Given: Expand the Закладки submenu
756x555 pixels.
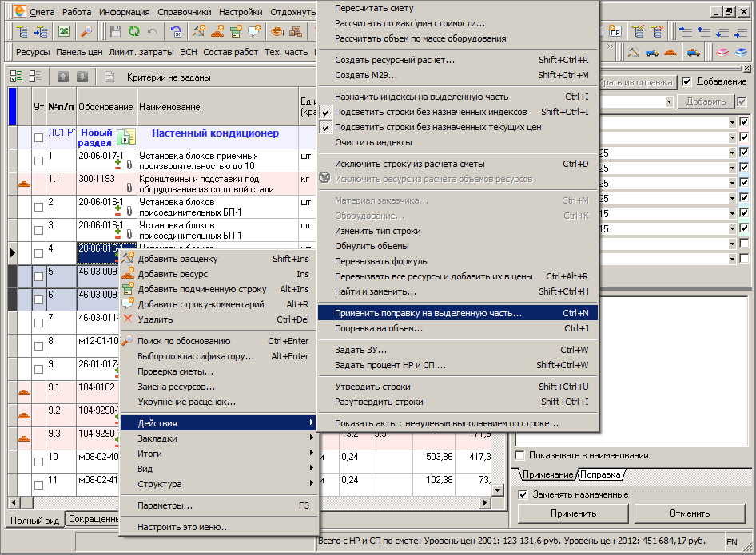Looking at the screenshot, I should click(x=219, y=438).
